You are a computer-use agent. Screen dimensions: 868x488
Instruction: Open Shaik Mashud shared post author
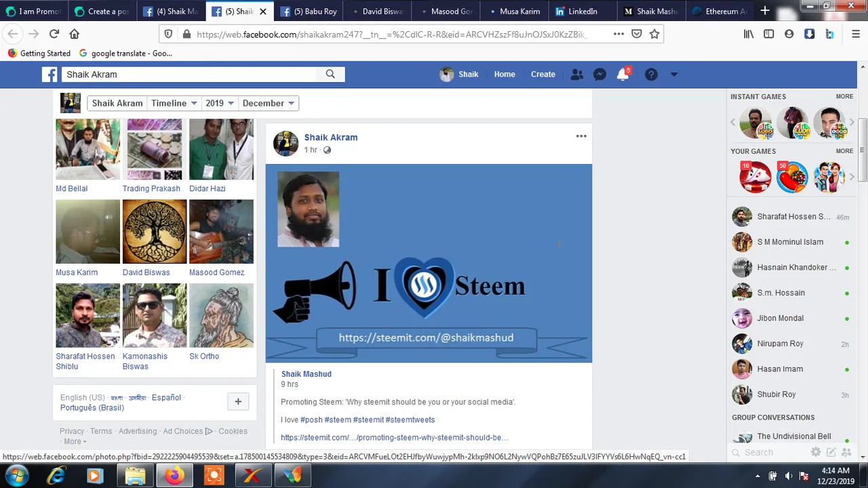click(307, 374)
